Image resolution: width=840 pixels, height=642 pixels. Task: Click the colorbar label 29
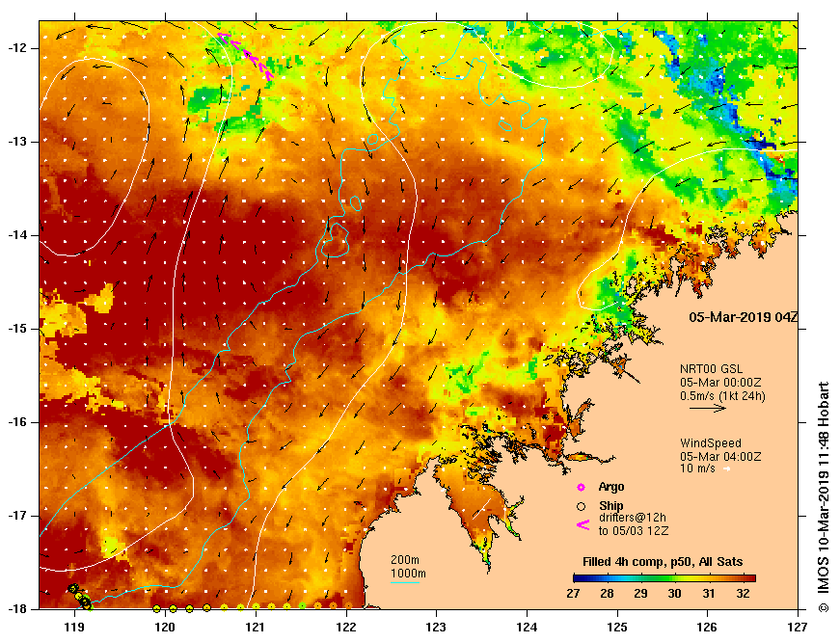click(x=640, y=593)
